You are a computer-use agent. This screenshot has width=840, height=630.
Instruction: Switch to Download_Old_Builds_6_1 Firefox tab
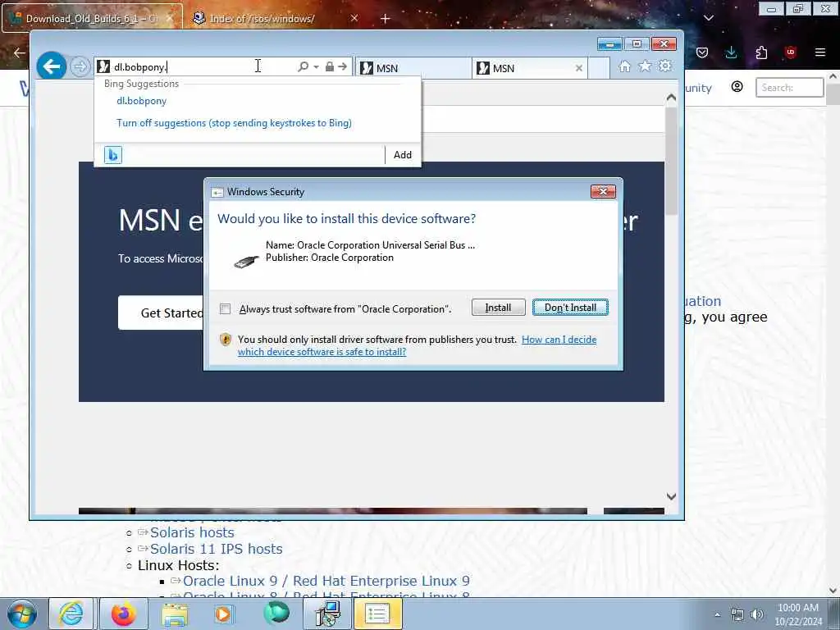point(92,18)
